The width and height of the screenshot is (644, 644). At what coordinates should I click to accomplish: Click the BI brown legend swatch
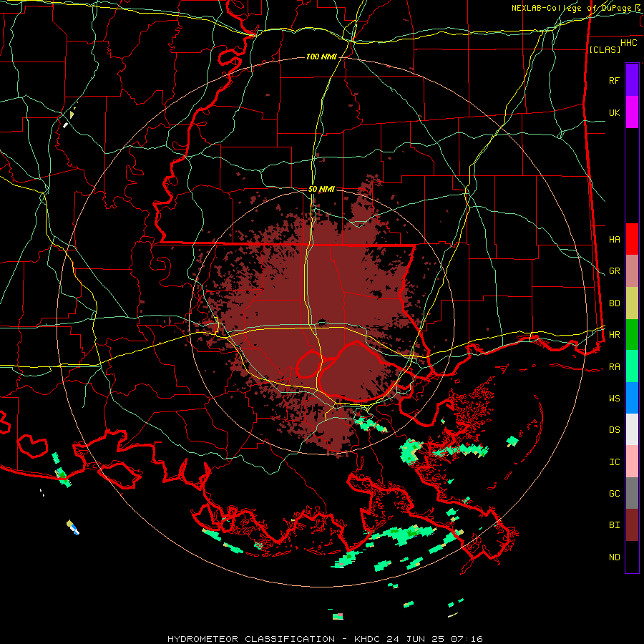632,525
